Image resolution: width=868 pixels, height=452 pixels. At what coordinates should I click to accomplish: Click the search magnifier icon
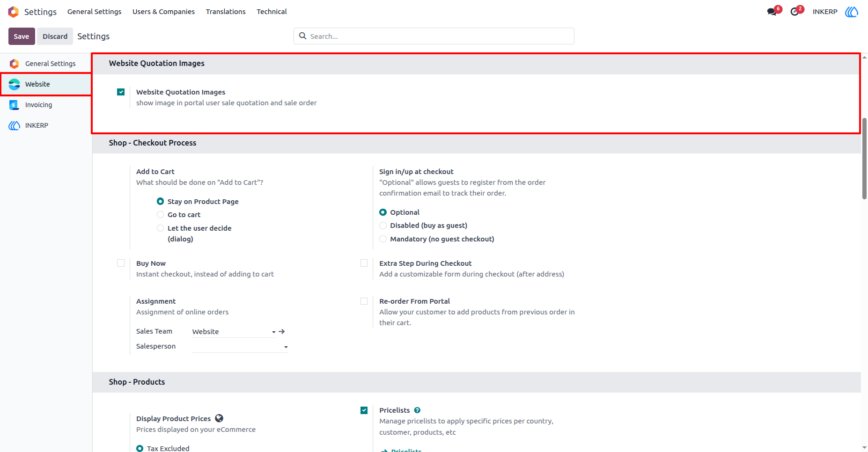click(303, 36)
